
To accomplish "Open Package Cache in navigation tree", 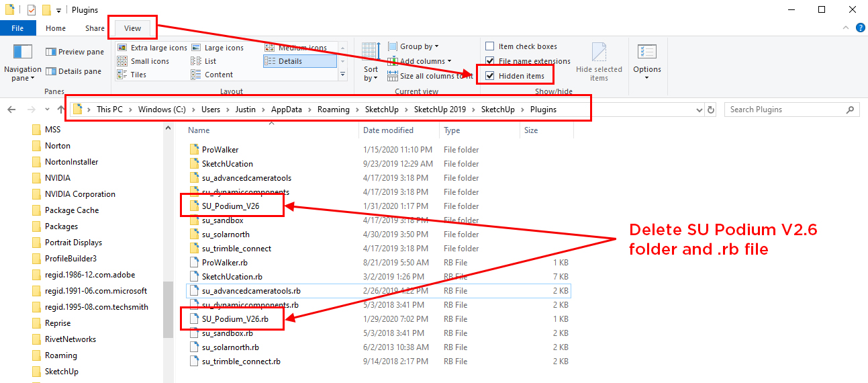I will point(71,210).
